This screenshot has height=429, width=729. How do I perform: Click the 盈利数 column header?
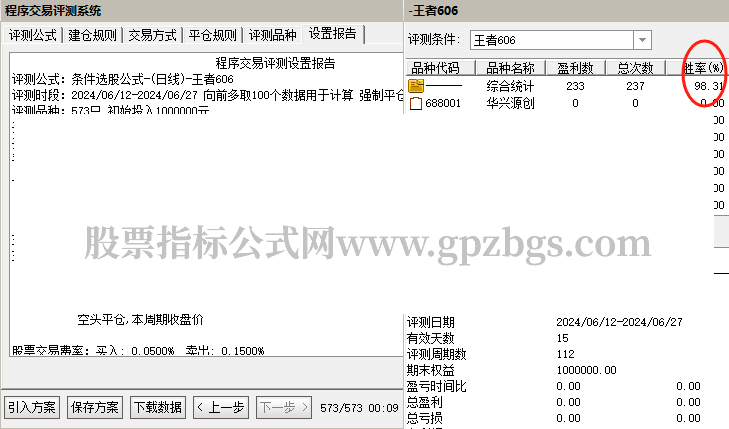[x=574, y=68]
